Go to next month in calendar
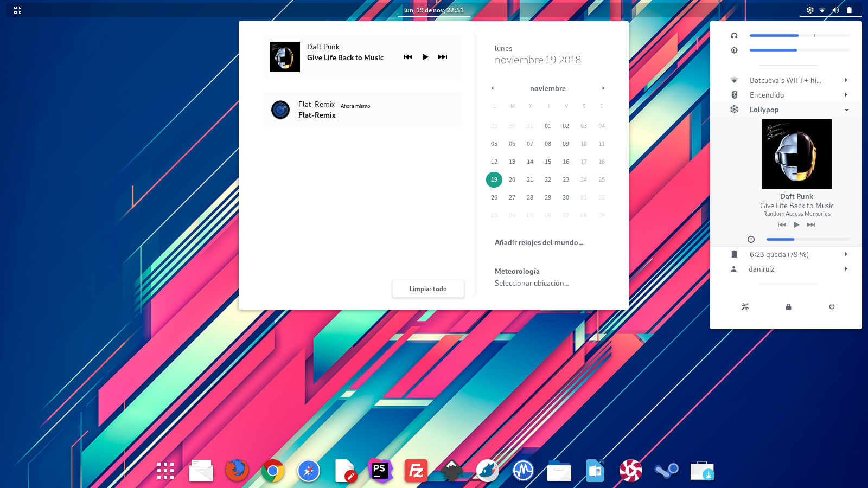This screenshot has width=868, height=488. click(603, 88)
